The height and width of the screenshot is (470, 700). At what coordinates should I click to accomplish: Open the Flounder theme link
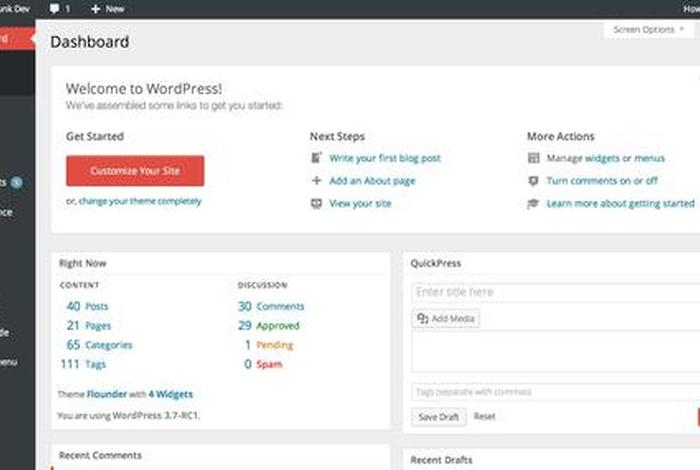107,394
